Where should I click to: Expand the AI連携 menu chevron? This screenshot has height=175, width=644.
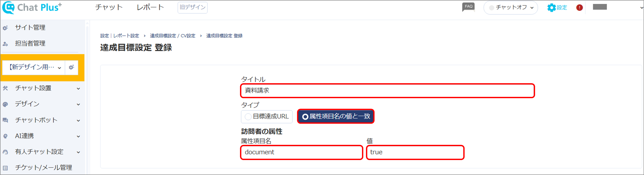pyautogui.click(x=78, y=136)
